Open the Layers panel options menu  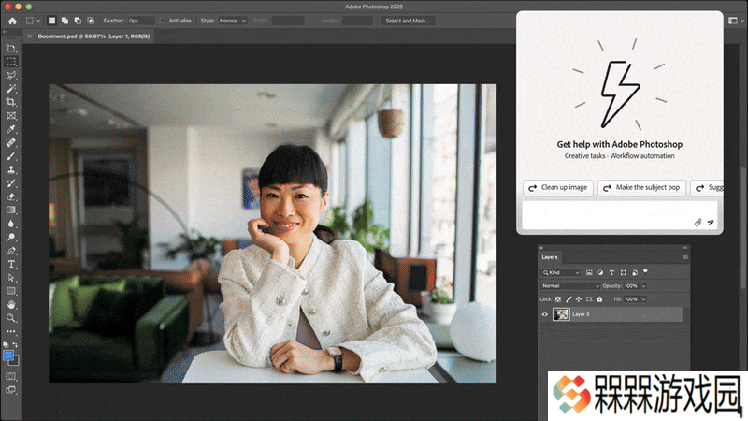[x=685, y=257]
